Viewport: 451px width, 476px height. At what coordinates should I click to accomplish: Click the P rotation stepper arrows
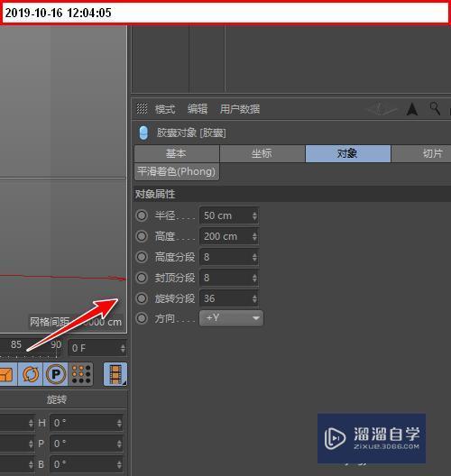tap(119, 444)
